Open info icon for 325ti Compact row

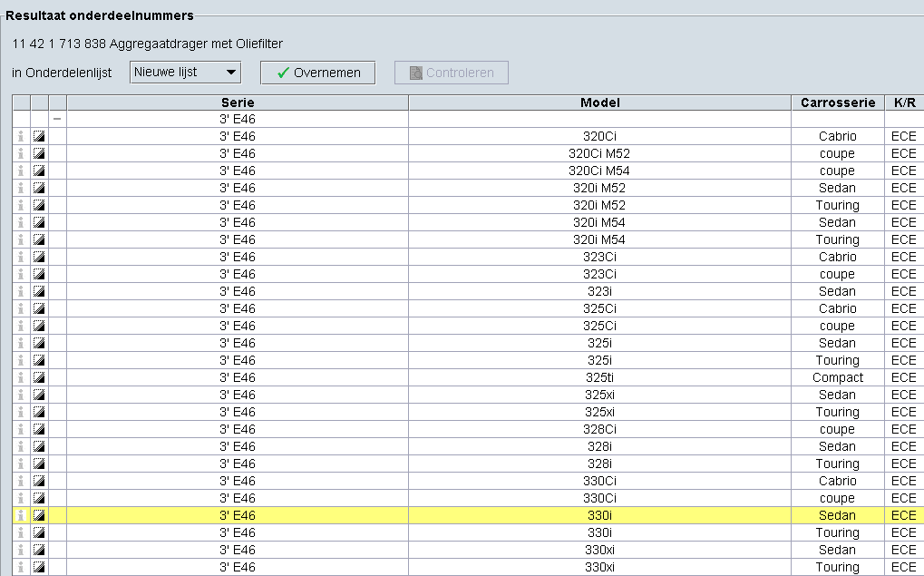tap(21, 377)
